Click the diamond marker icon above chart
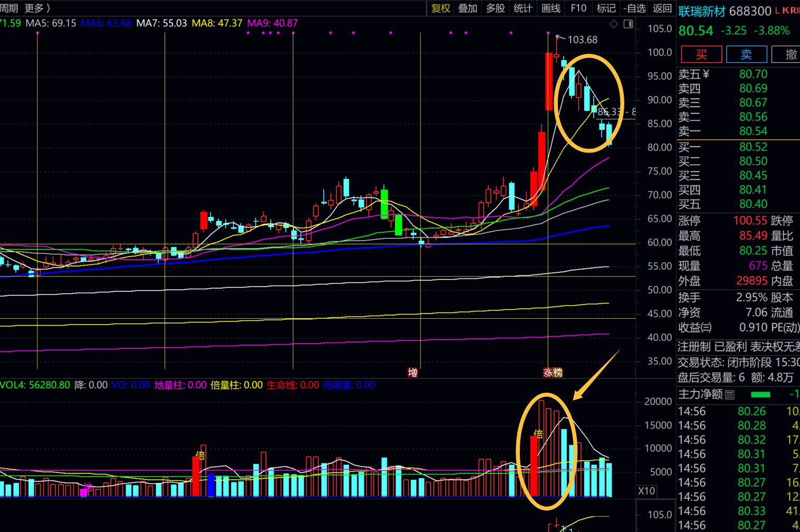 point(613,24)
